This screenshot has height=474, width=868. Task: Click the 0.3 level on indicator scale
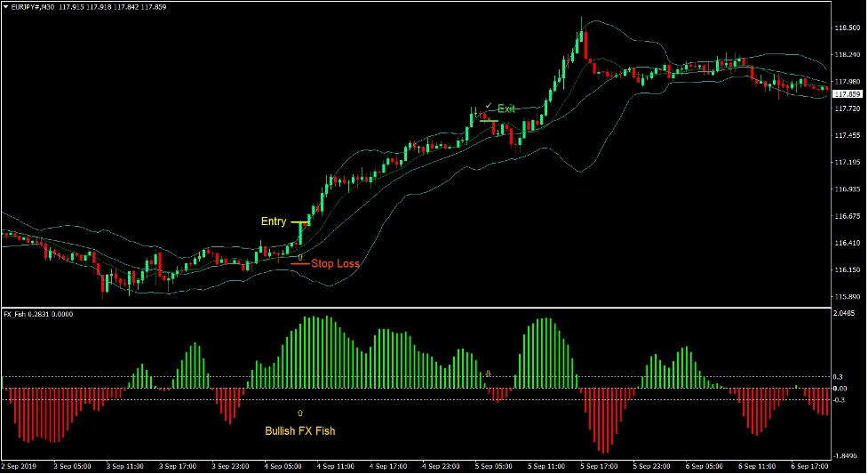pyautogui.click(x=839, y=377)
